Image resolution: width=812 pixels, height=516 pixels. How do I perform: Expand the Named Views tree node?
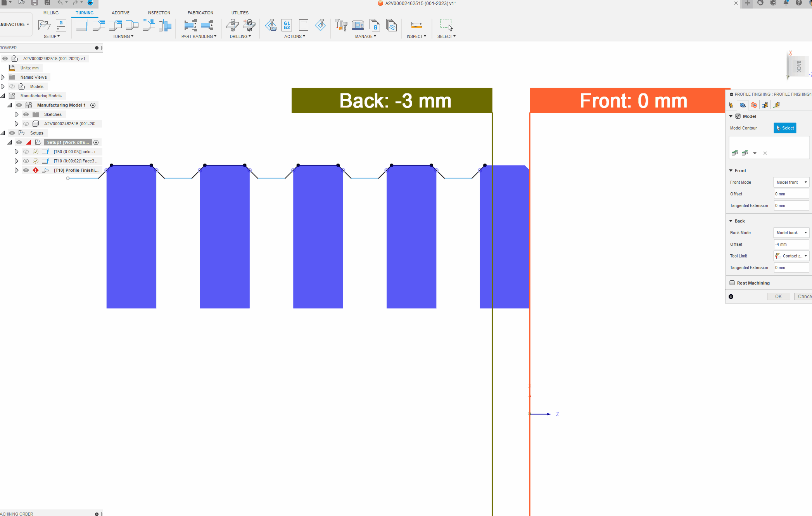point(3,77)
